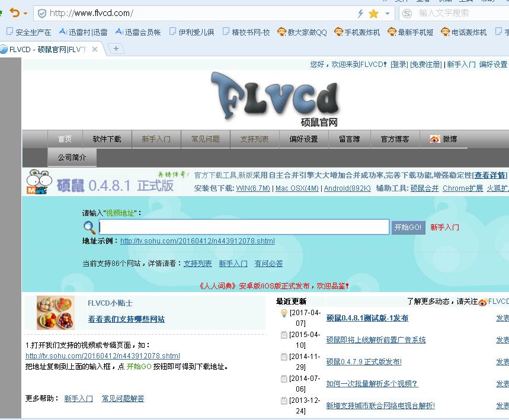Open the sohu URL in the tips section
Viewport: 509px width, 420px height.
[103, 356]
